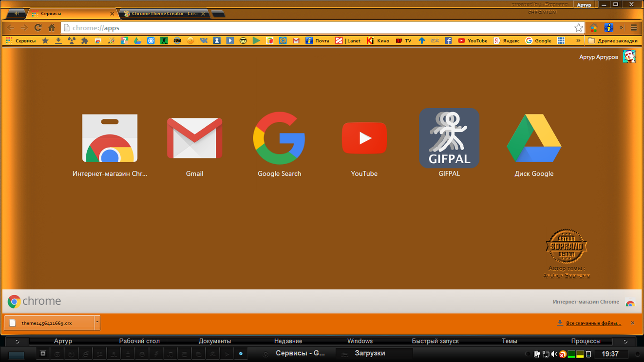Open the blue up-arrow bookmark
Viewport: 644px width, 362px height.
coord(422,41)
